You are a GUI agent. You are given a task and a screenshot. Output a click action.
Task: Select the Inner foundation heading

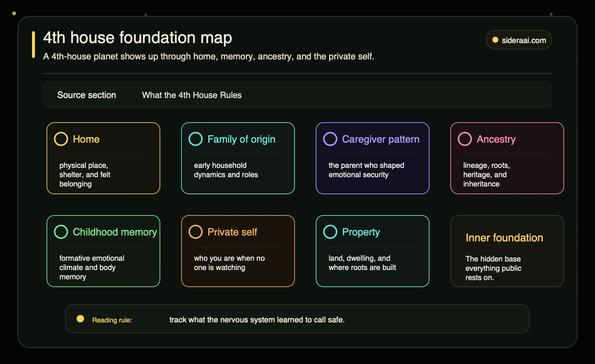pos(504,238)
